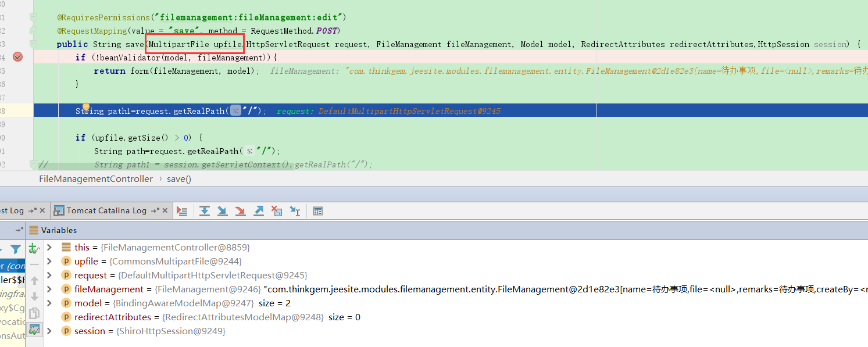Toggle the breakpoint on the beanValidator line

coord(17,57)
